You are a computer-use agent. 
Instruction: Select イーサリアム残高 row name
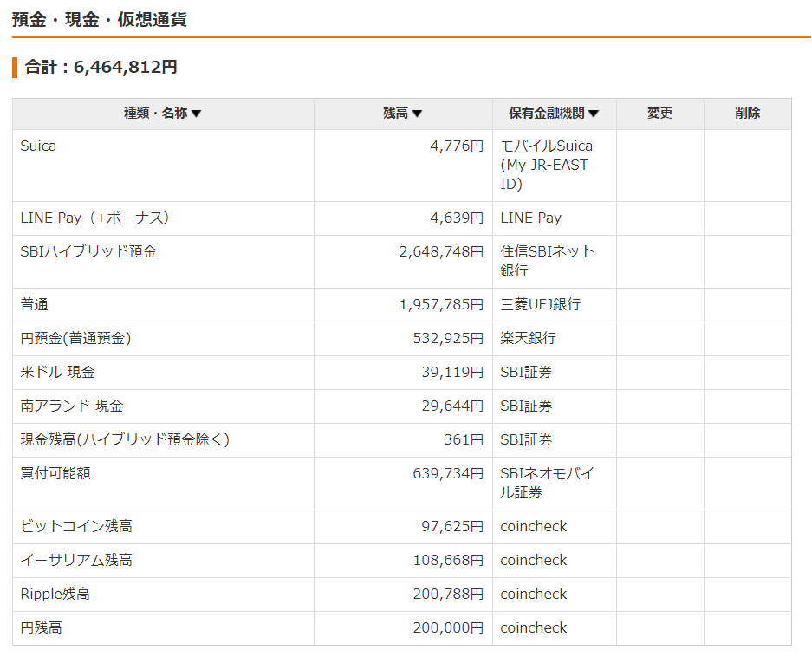click(76, 560)
